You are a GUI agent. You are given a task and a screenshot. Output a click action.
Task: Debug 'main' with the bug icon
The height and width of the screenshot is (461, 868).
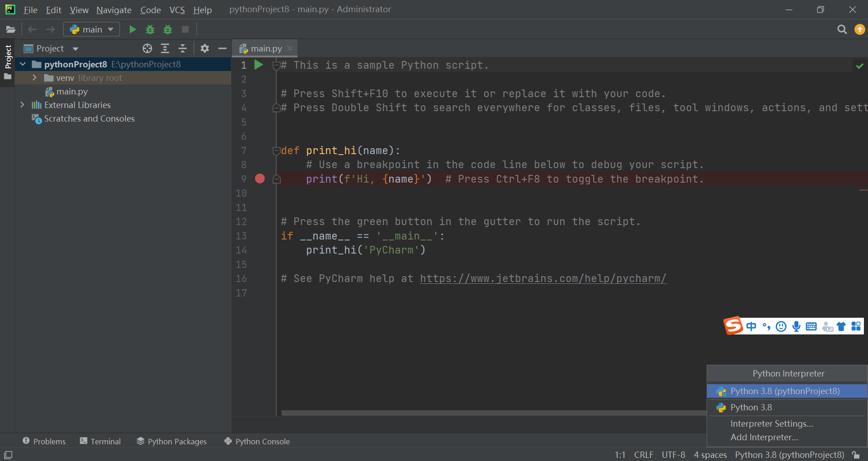(150, 29)
